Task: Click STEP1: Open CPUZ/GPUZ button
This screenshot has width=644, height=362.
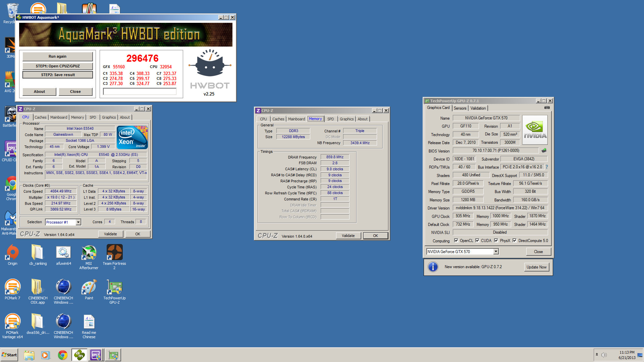Action: (x=58, y=66)
